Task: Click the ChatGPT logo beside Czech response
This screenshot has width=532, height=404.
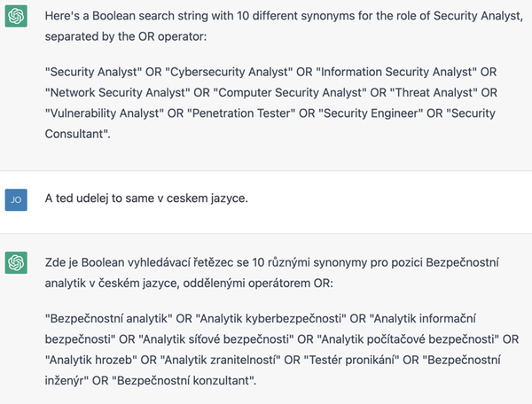Action: [x=16, y=262]
